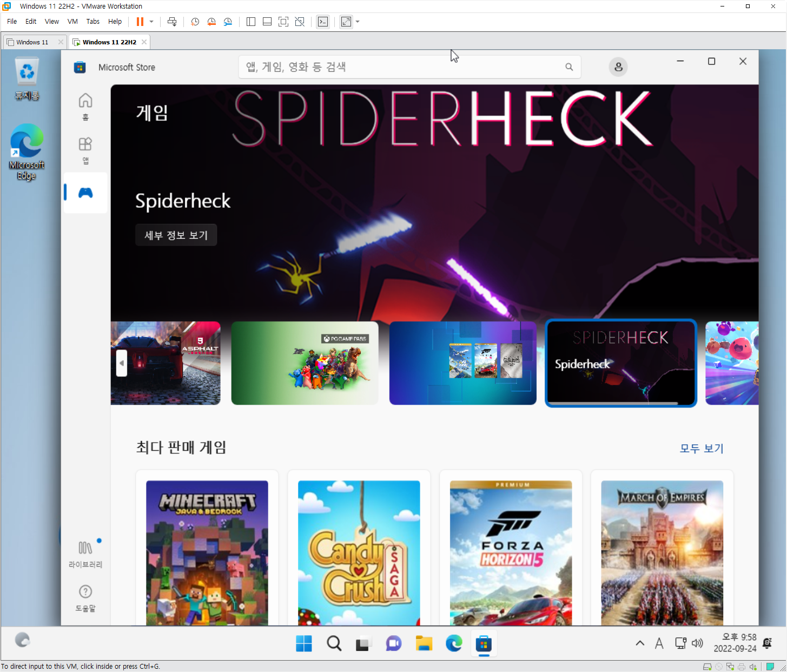Click the Store search field
Viewport: 787px width, 672px height.
(409, 67)
